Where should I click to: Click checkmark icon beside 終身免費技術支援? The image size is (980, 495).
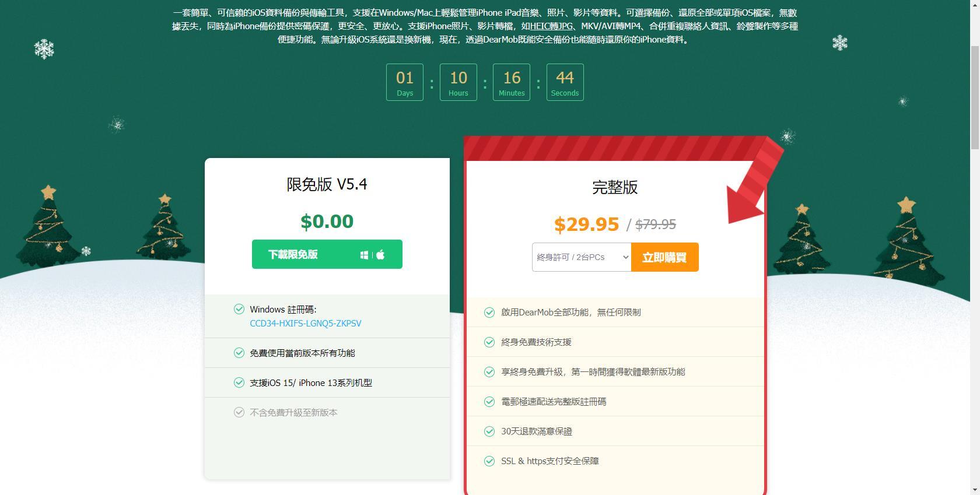(489, 342)
